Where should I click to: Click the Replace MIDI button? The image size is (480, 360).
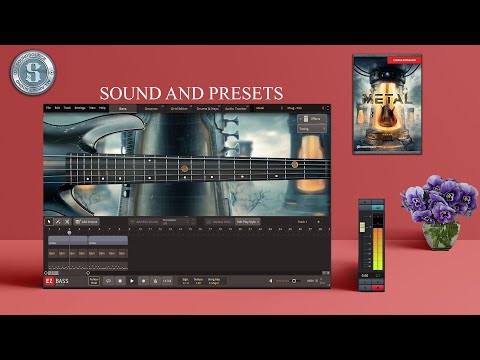(x=219, y=222)
